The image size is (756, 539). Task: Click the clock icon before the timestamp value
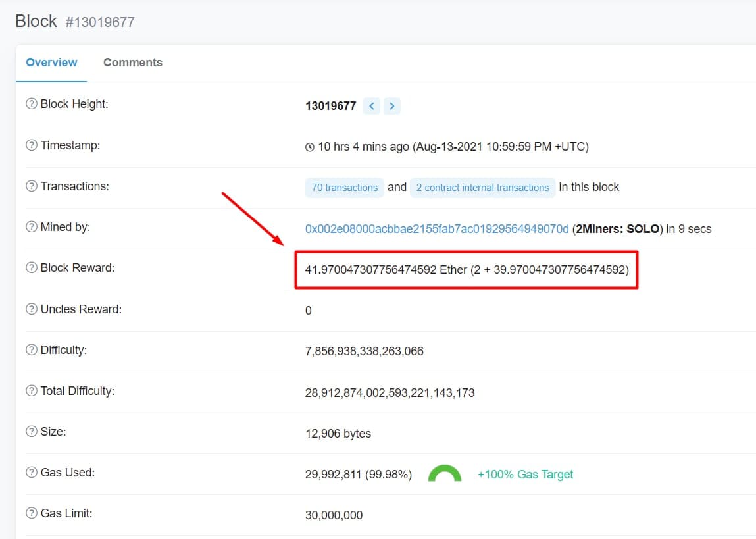pos(309,147)
